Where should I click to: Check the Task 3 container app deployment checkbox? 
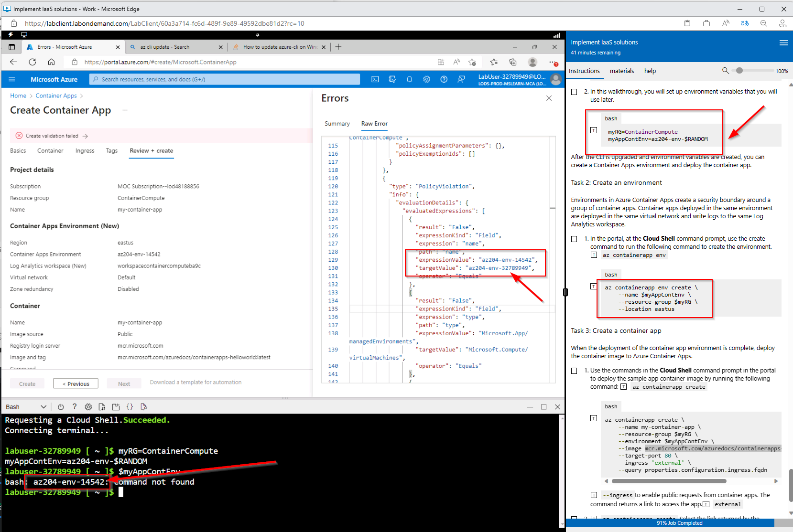tap(574, 370)
